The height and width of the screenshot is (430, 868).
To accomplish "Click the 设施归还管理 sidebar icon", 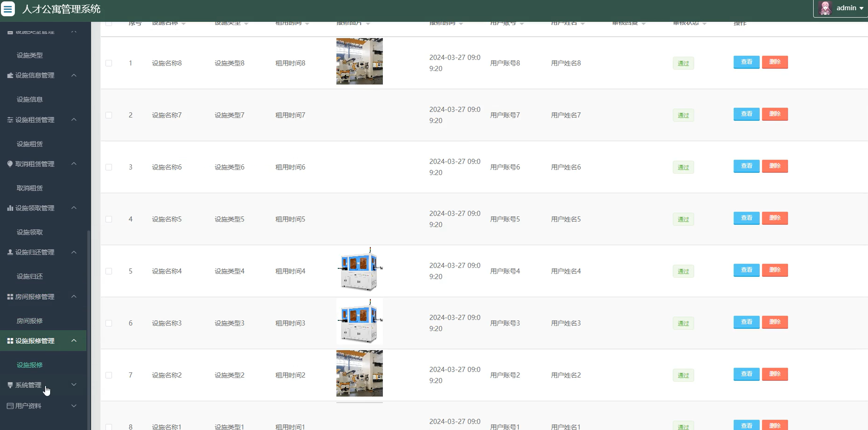I will pos(10,252).
